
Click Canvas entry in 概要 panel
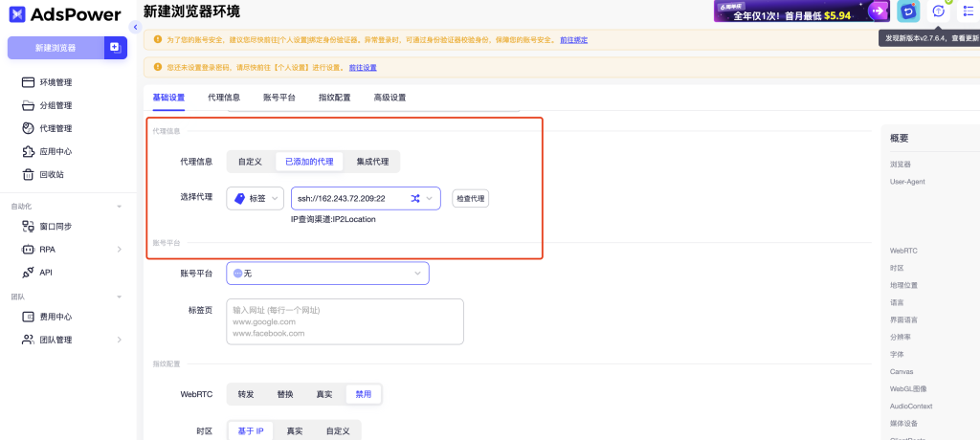pyautogui.click(x=902, y=371)
